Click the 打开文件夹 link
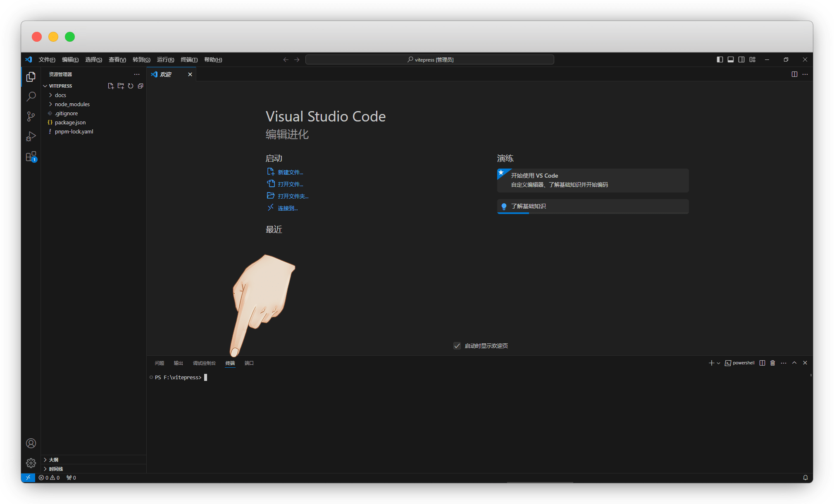834x504 pixels. coord(293,196)
